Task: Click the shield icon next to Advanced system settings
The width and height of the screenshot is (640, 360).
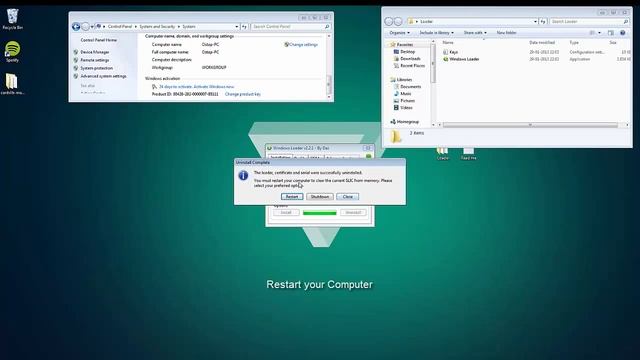Action: (x=76, y=76)
